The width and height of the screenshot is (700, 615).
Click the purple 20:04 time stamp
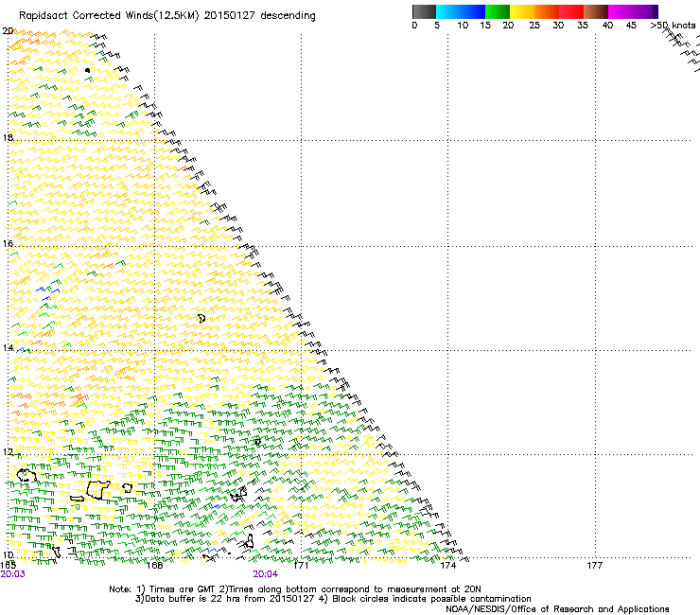tap(265, 574)
